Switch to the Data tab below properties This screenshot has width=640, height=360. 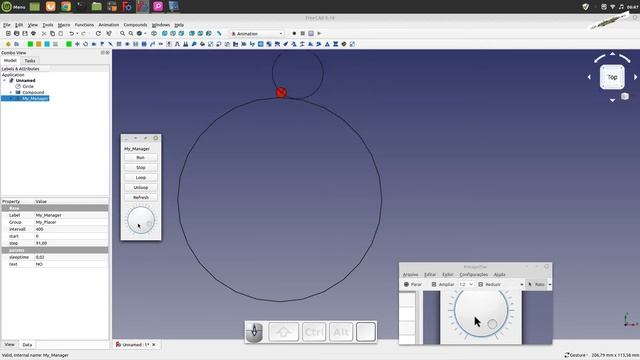27,345
